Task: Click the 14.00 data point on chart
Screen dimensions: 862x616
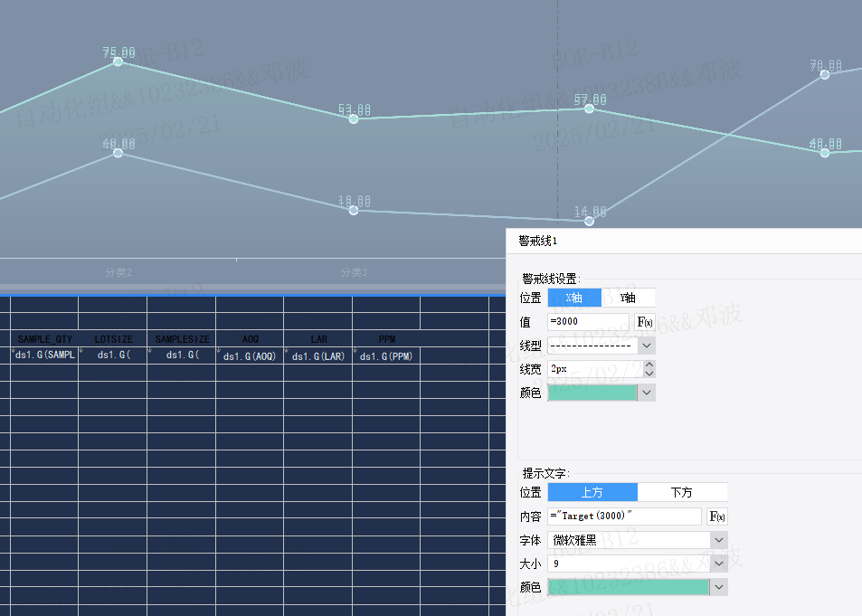Action: pos(590,221)
